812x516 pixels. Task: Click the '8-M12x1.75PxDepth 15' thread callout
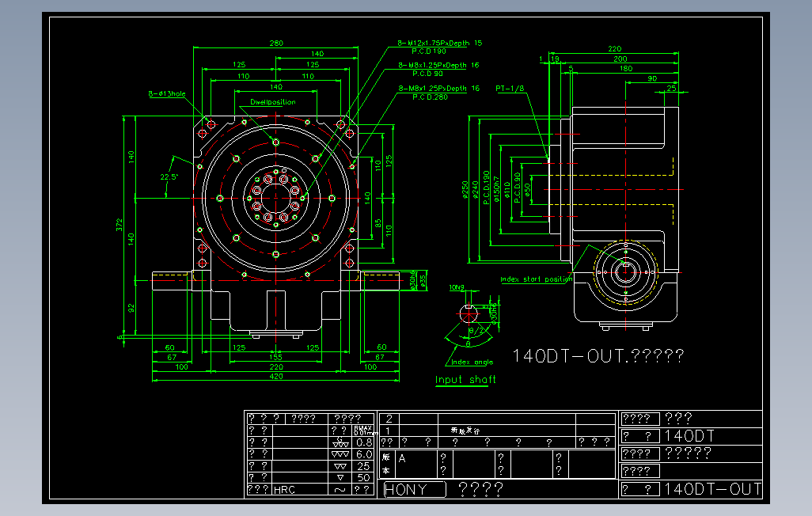point(440,43)
